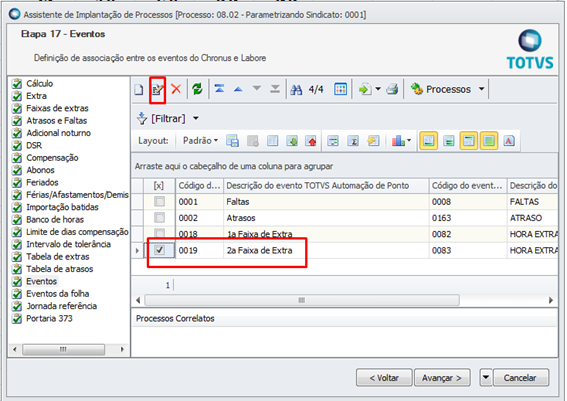Click the bar chart icon
This screenshot has width=567, height=401.
pyautogui.click(x=398, y=141)
